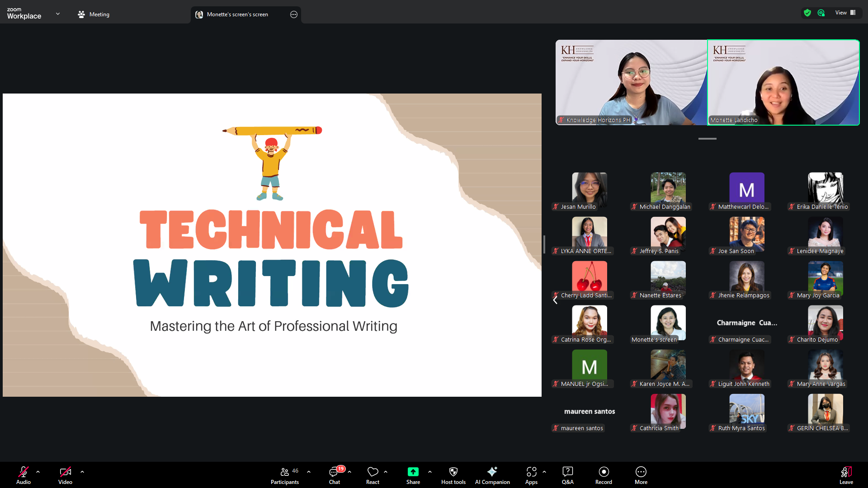Start meeting recording with Record
This screenshot has width=868, height=488.
(x=604, y=472)
